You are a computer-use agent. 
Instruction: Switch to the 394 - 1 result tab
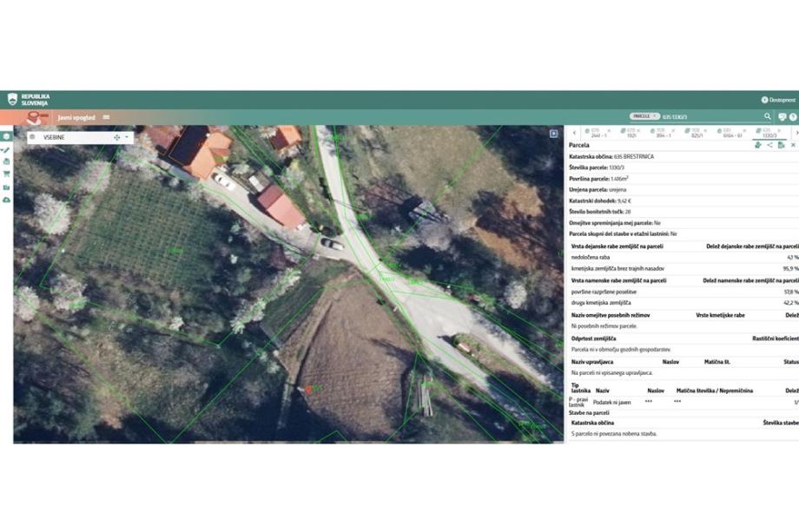(662, 133)
